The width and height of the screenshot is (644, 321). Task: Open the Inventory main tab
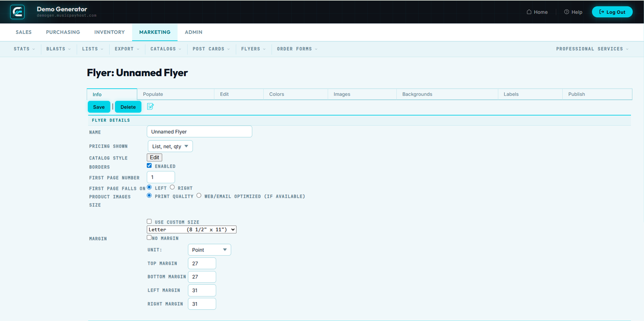tap(109, 32)
